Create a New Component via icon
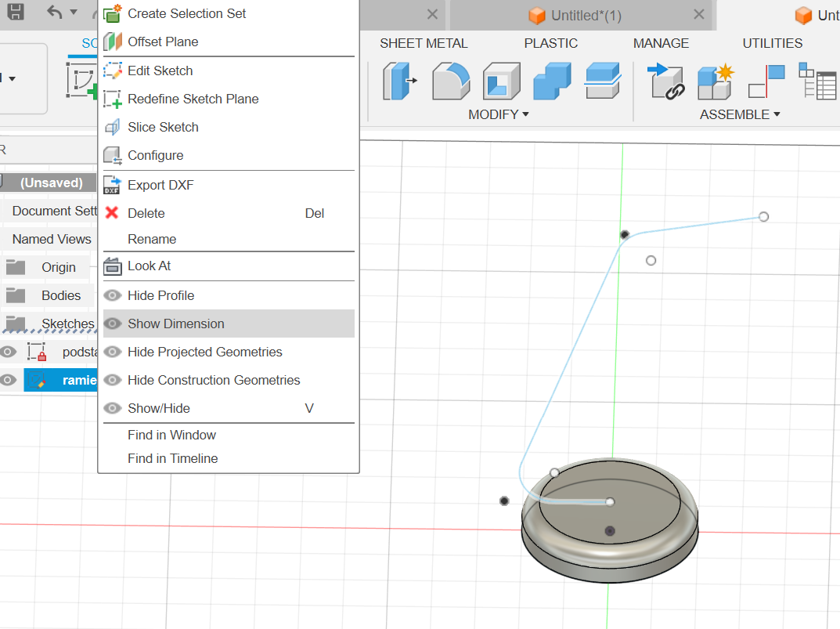Screen dimensions: 840x629 tap(716, 81)
